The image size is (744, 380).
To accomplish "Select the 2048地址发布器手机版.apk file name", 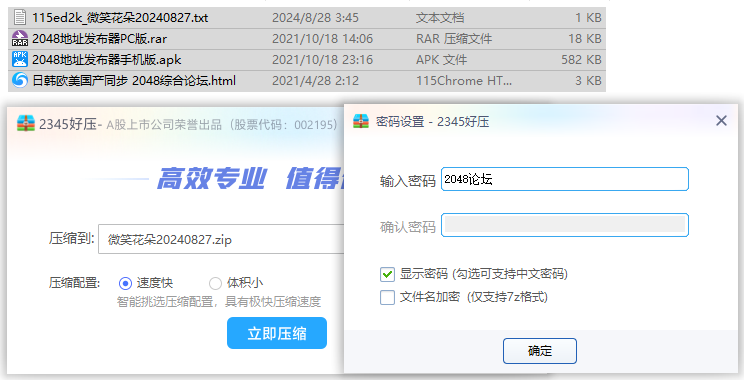I will [107, 60].
